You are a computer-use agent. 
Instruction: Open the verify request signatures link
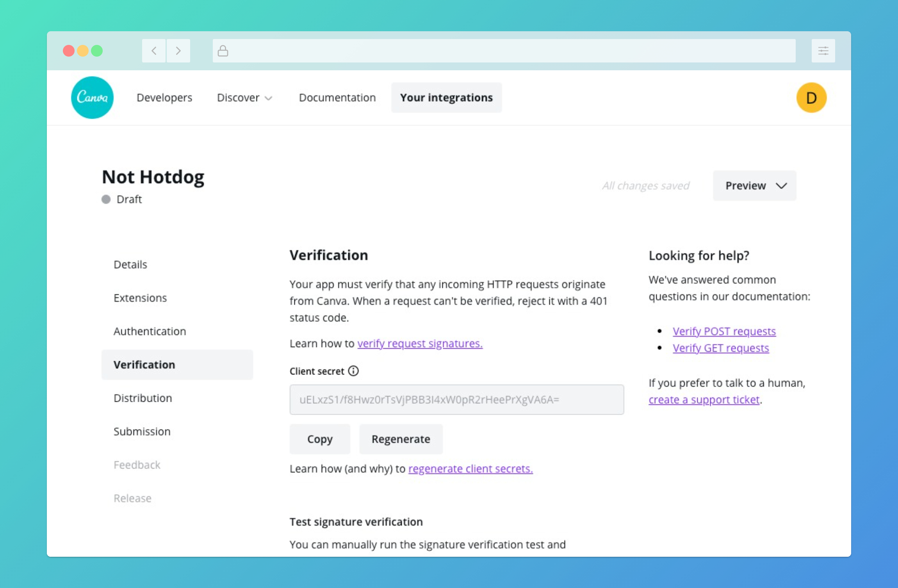click(x=420, y=344)
